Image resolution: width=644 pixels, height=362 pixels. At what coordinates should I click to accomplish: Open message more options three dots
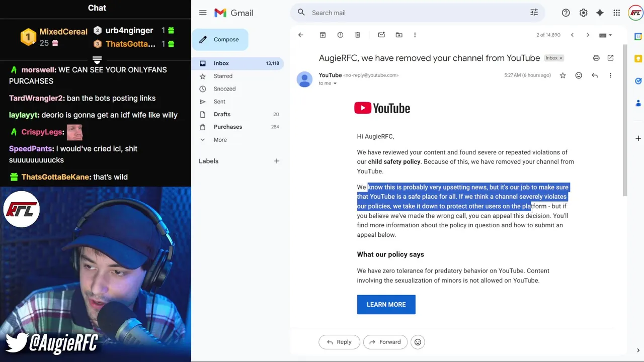(x=610, y=75)
